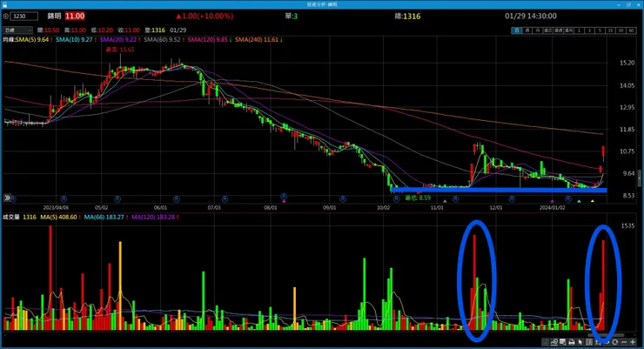The width and height of the screenshot is (644, 349).
Task: Open the data table search icon
Action: click(563, 342)
